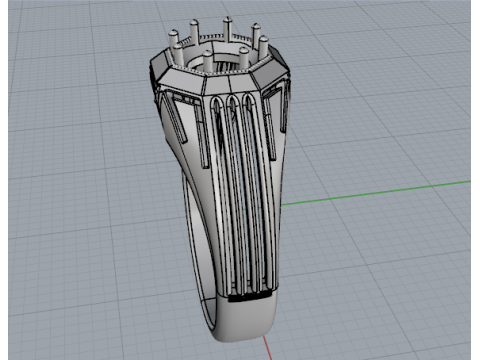The image size is (480, 360).
Task: Click the green Y-axis line on the grid
Action: tap(375, 193)
